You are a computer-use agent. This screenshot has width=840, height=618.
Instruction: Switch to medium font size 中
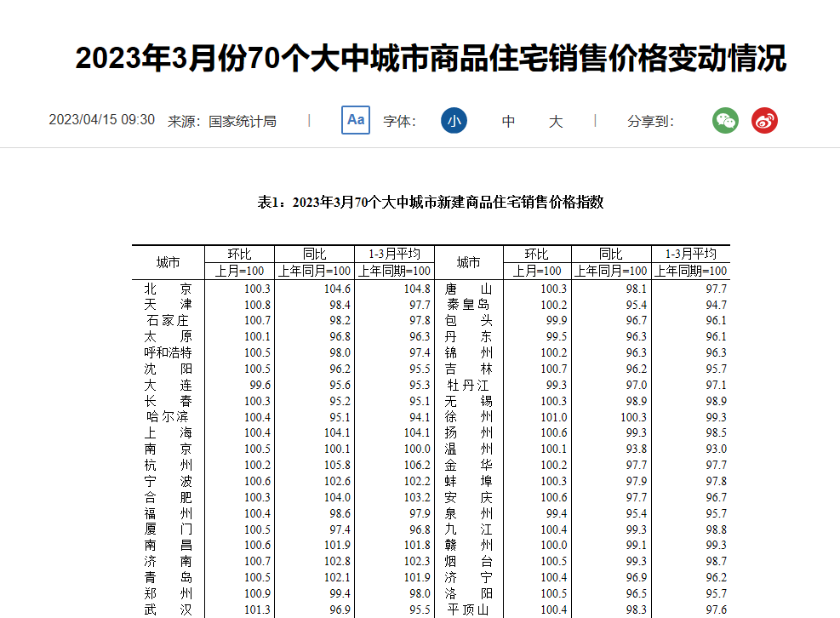click(508, 121)
